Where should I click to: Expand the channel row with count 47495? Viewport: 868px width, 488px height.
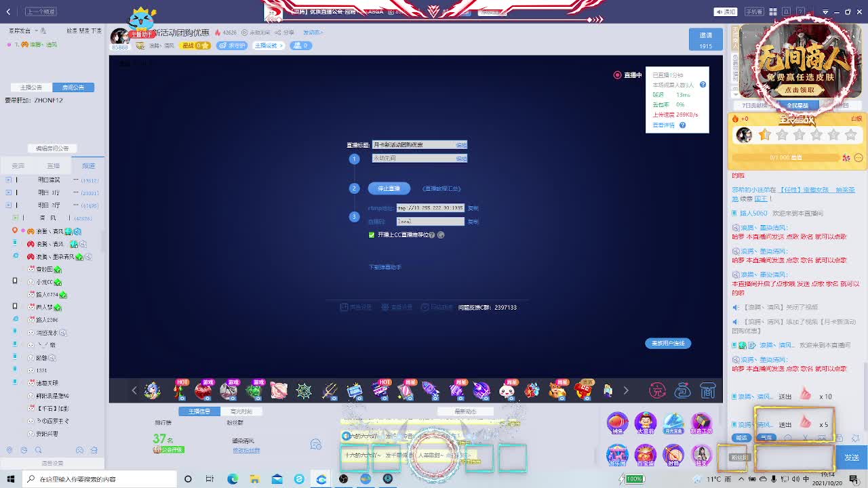coord(8,205)
